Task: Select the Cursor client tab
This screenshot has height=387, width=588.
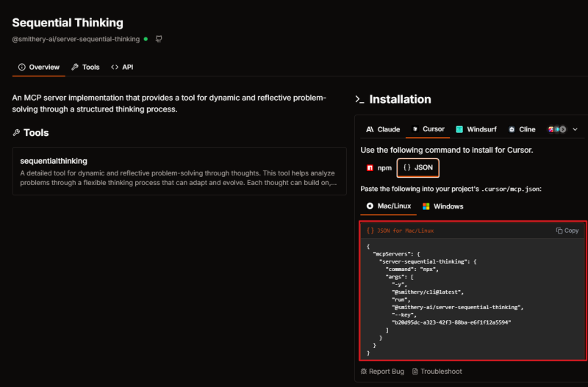Action: (x=428, y=129)
